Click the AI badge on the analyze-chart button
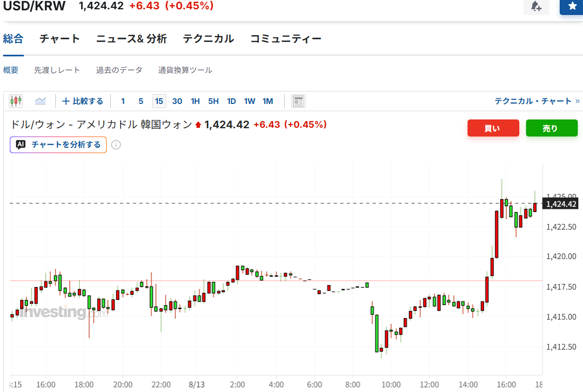Image resolution: width=583 pixels, height=392 pixels. point(21,145)
